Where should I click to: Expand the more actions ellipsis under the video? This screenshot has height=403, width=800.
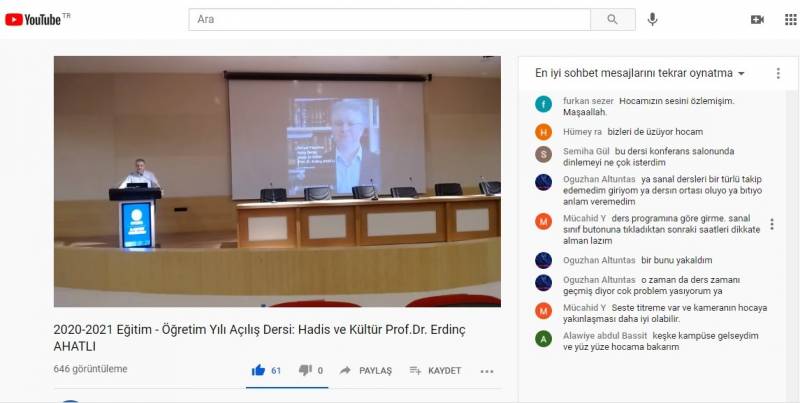coord(487,370)
